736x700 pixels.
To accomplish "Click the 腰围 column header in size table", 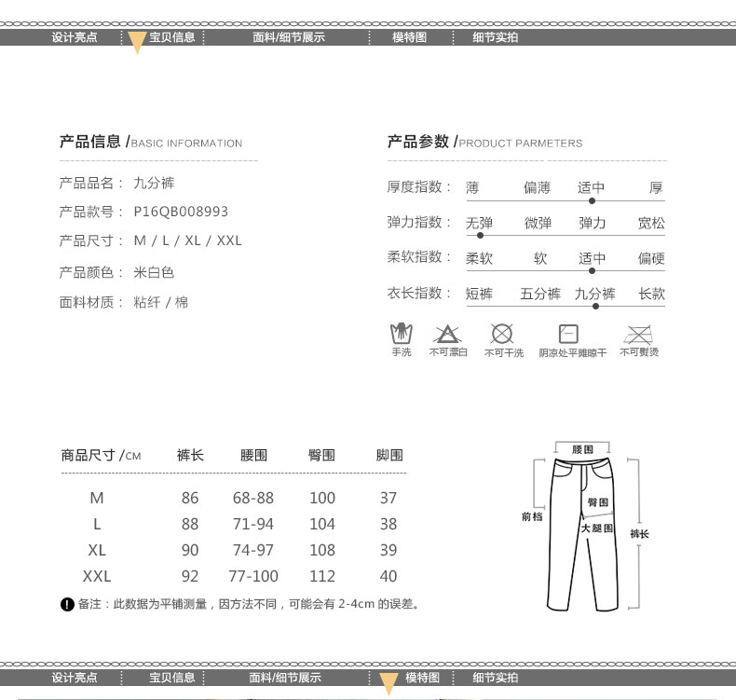I will [253, 455].
